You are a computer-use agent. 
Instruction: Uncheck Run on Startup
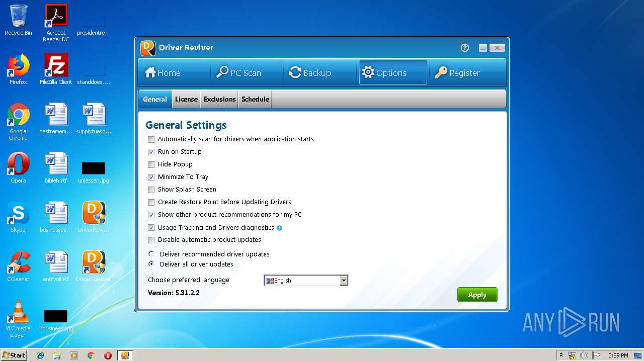pyautogui.click(x=151, y=152)
